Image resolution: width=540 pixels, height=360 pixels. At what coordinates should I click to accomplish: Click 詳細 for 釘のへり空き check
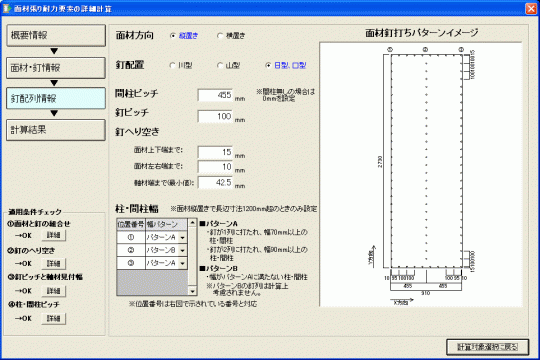(53, 264)
